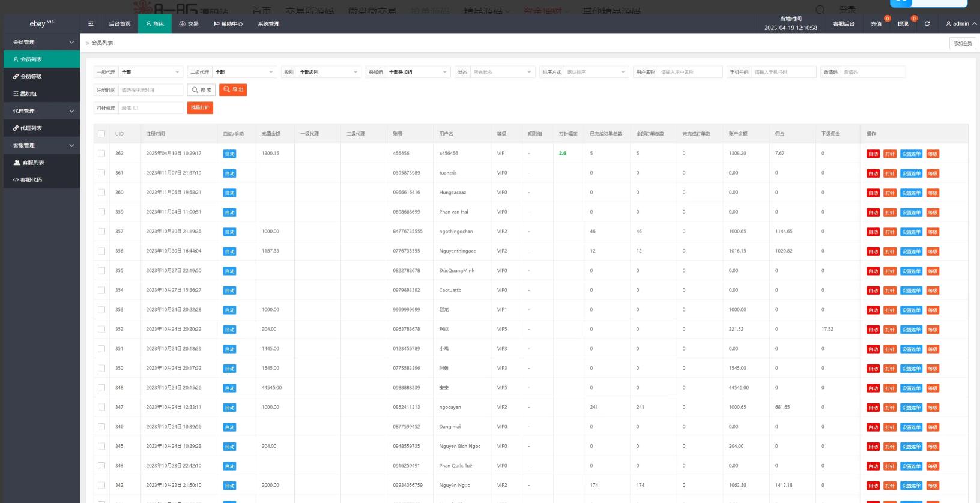Viewport: 980px width, 503px height.
Task: Check the row checkbox for UID 362
Action: pyautogui.click(x=101, y=154)
